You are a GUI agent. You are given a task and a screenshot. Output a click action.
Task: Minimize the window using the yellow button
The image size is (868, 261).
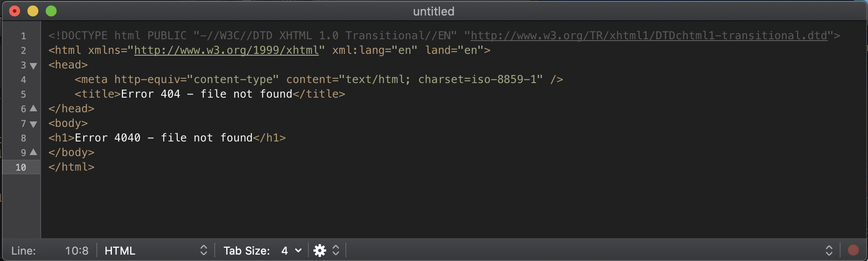pos(33,11)
